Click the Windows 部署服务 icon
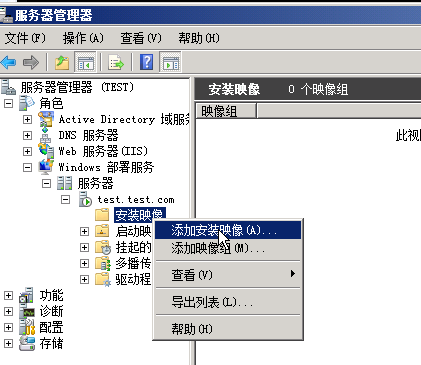421x365 pixels. coord(46,167)
